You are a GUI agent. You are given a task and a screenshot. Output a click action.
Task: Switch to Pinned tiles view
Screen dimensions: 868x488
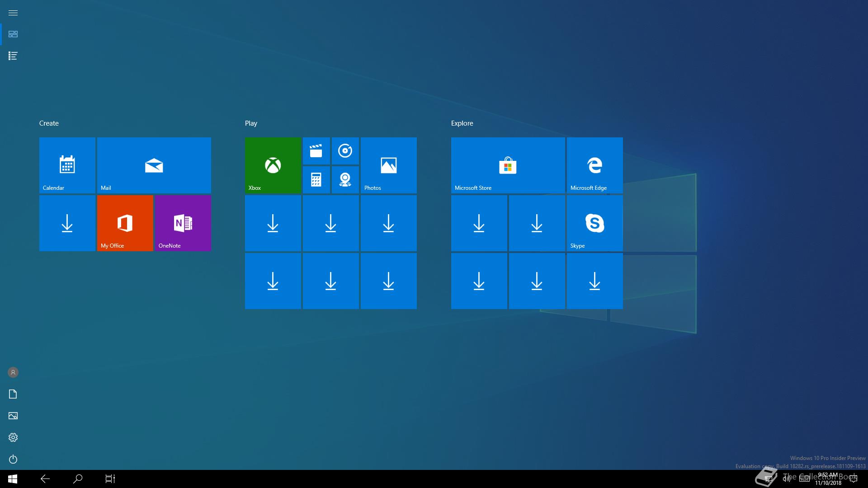point(13,34)
